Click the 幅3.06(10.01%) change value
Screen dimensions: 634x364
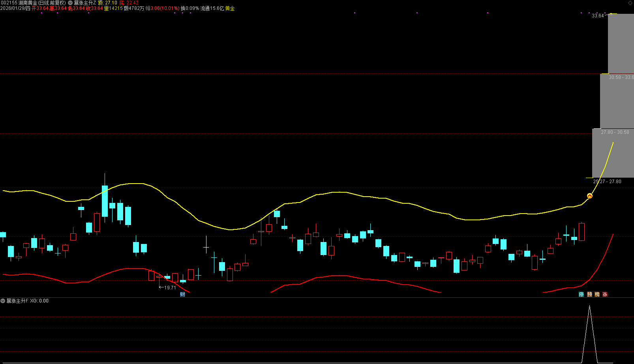point(163,8)
